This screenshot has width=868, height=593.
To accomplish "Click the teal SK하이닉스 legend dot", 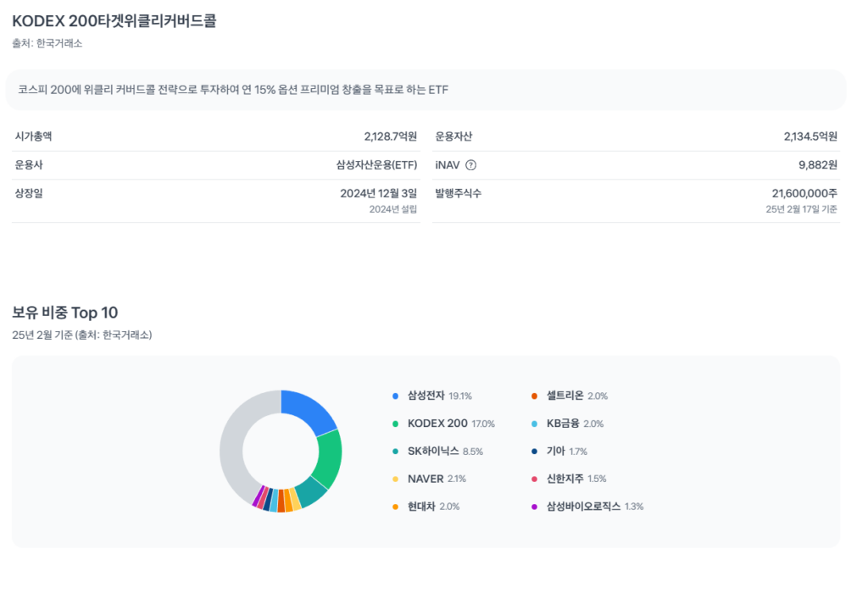I will pyautogui.click(x=395, y=452).
